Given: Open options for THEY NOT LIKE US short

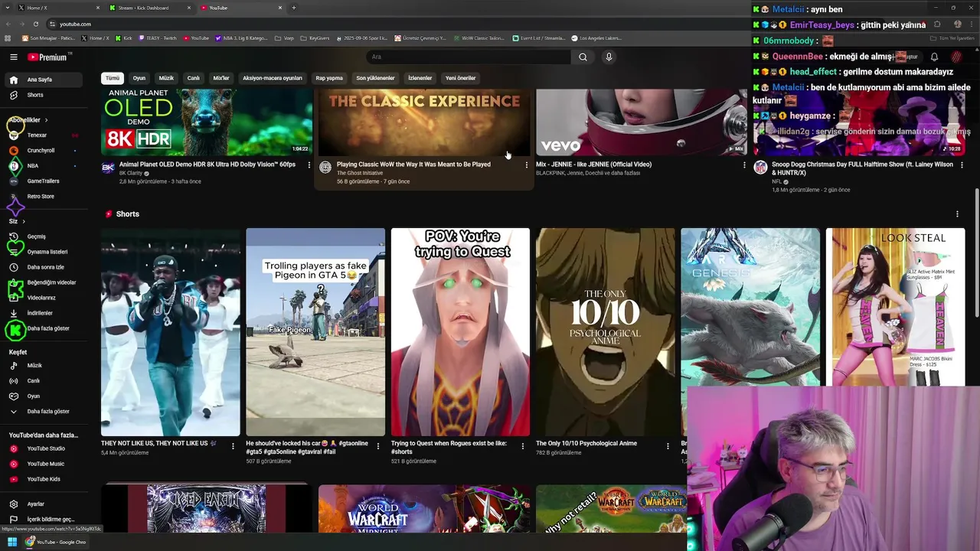Looking at the screenshot, I should tap(233, 446).
